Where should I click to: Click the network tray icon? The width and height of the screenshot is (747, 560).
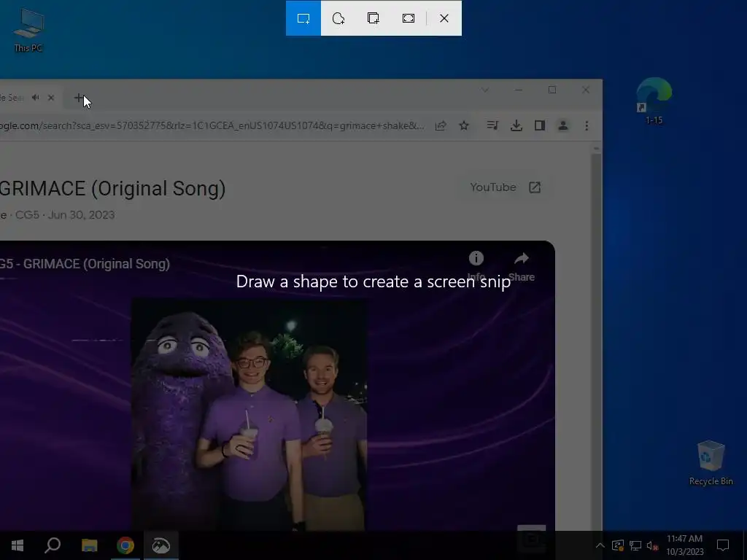click(635, 545)
